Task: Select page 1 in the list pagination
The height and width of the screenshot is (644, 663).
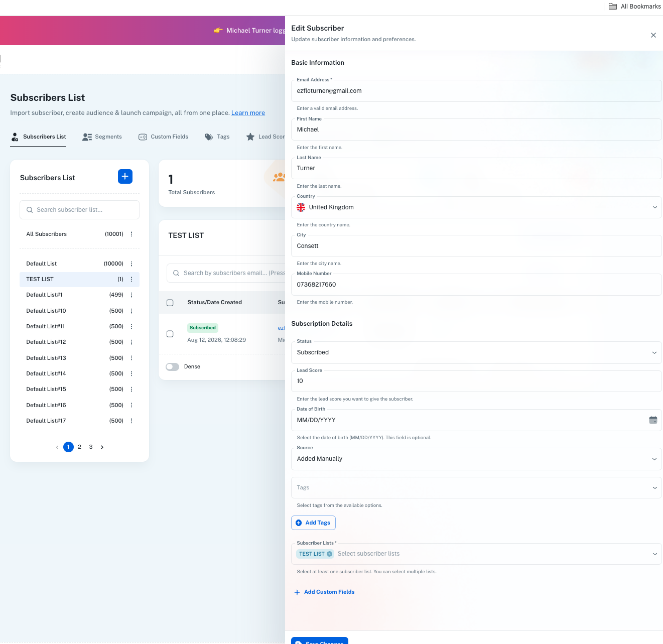Action: tap(69, 447)
